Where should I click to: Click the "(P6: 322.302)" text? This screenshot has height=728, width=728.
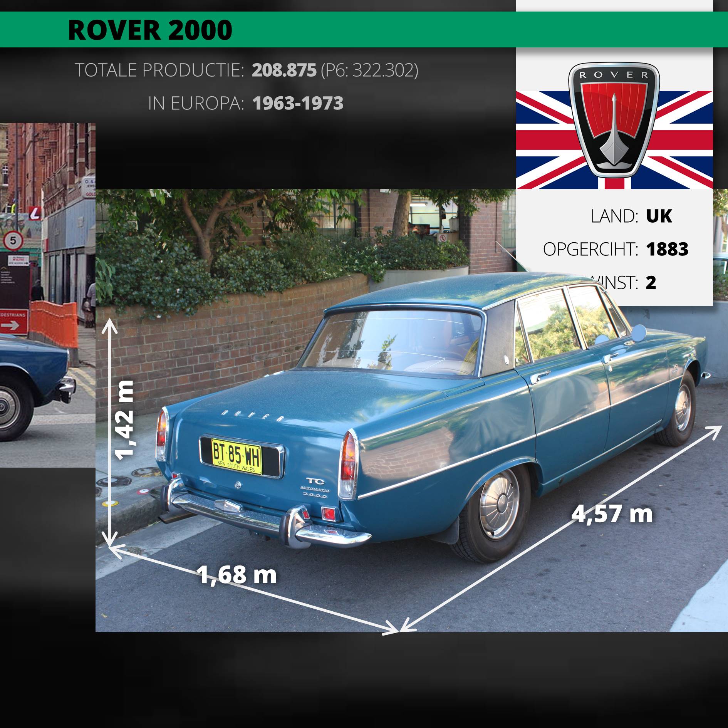pos(369,70)
